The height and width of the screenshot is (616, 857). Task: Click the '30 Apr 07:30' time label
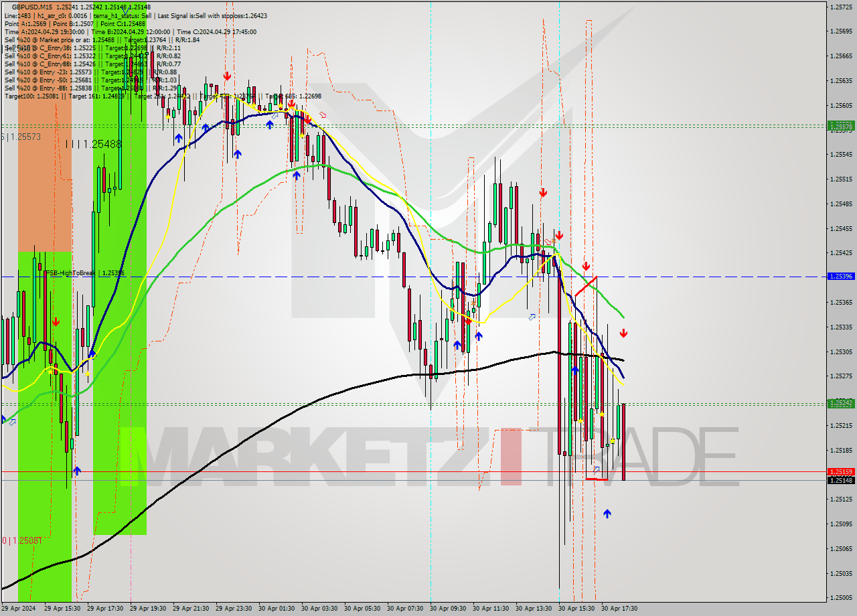(x=406, y=609)
